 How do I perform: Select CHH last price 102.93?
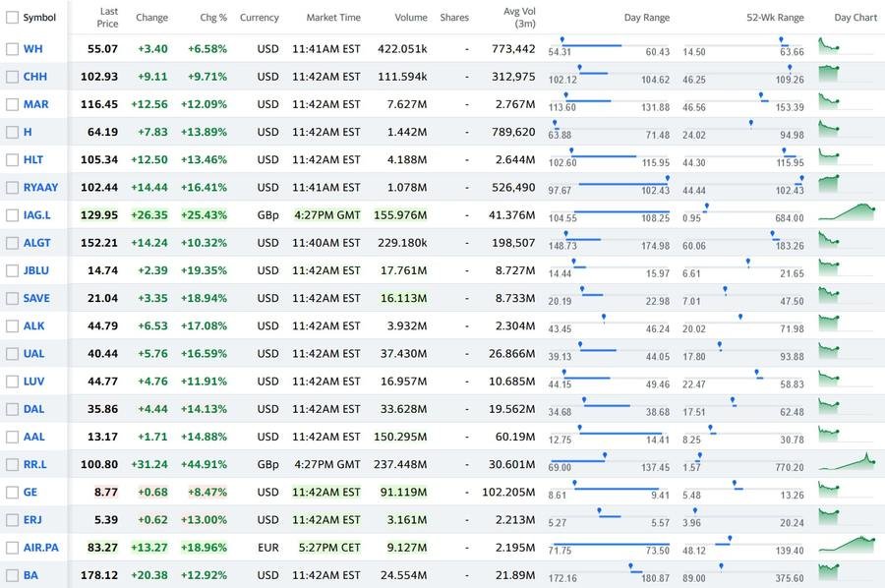[99, 77]
